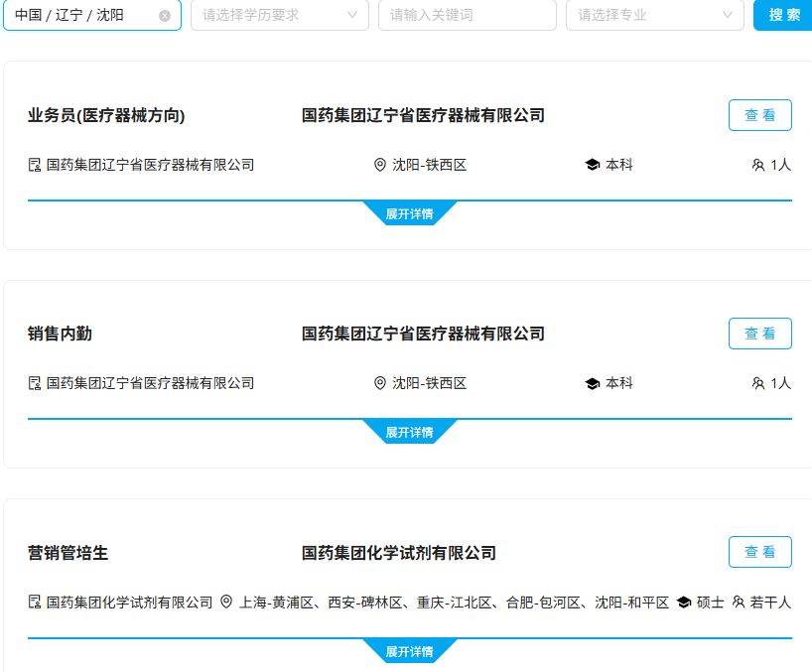The height and width of the screenshot is (672, 812).
Task: Click bold 国药集团化学试剂有限公司 heading
Action: coord(399,553)
